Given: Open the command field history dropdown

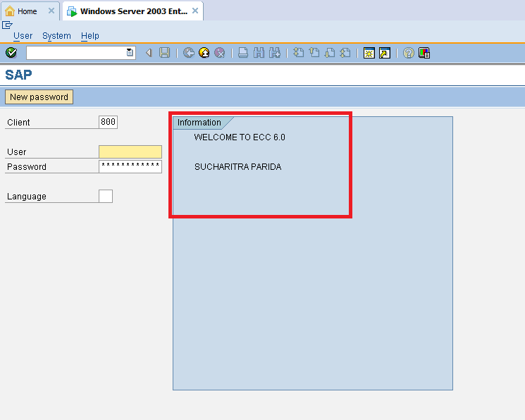Looking at the screenshot, I should [x=130, y=53].
